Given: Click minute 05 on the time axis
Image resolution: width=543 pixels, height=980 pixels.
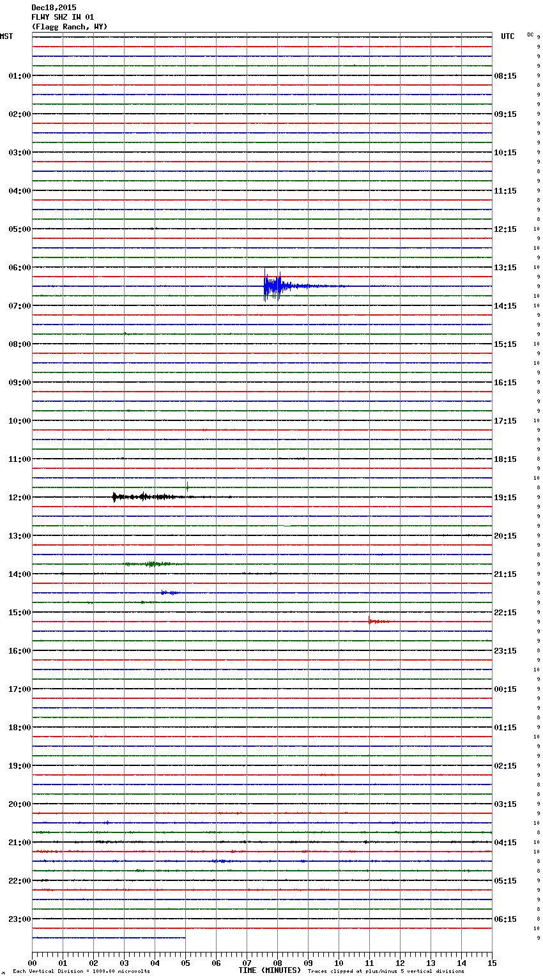Looking at the screenshot, I should [185, 963].
